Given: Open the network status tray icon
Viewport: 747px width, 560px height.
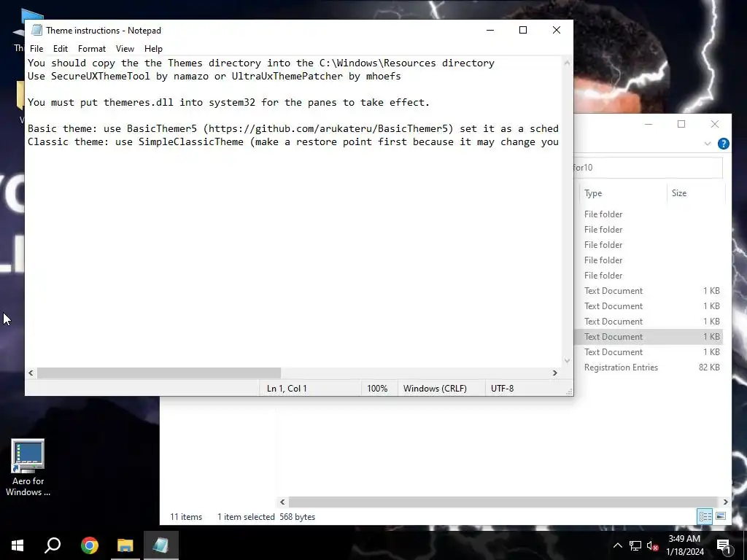Looking at the screenshot, I should point(635,545).
